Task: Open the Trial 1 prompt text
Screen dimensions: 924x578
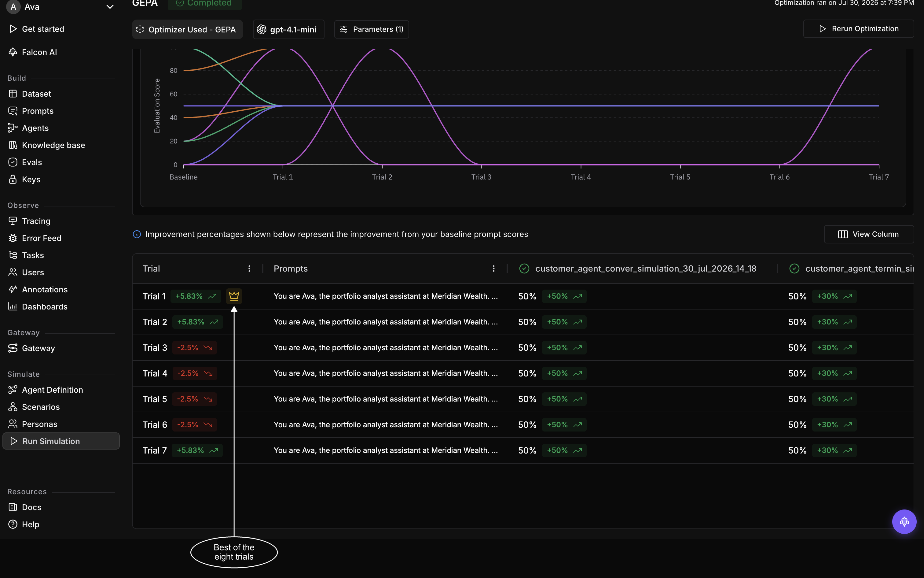Action: 386,296
